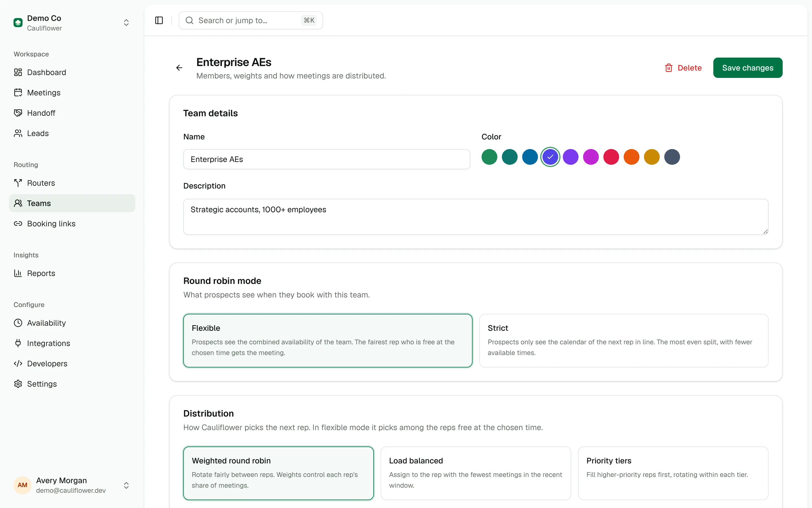
Task: Click Save changes button
Action: coord(748,68)
